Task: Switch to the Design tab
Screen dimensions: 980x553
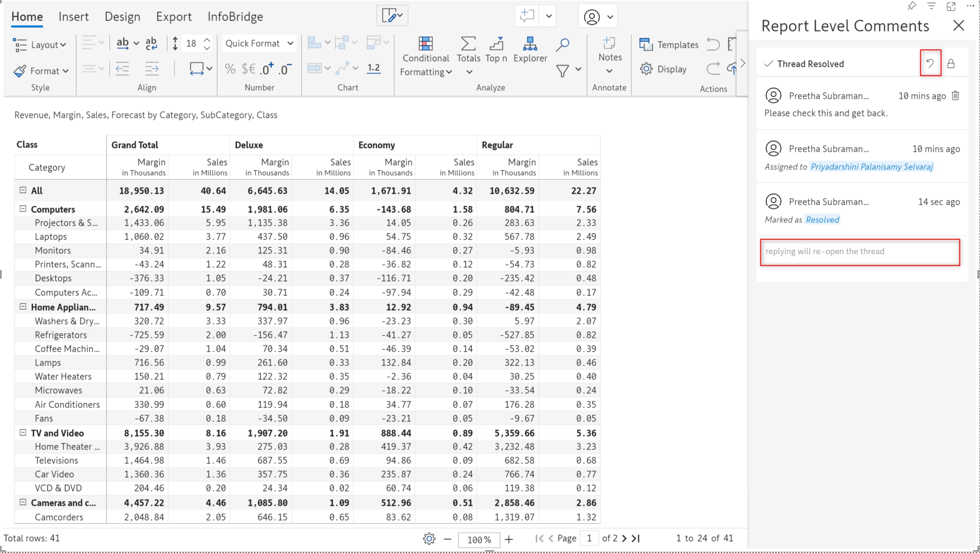Action: [122, 17]
